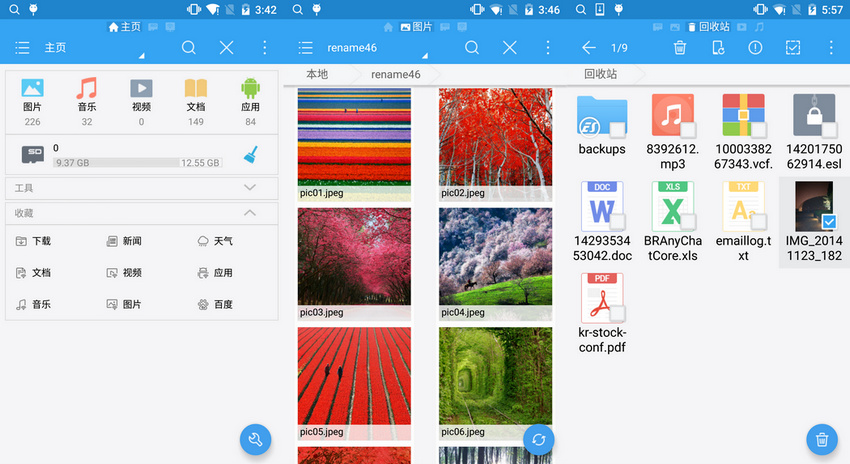
Task: Tap the blue broom cleaner icon
Action: pyautogui.click(x=251, y=154)
